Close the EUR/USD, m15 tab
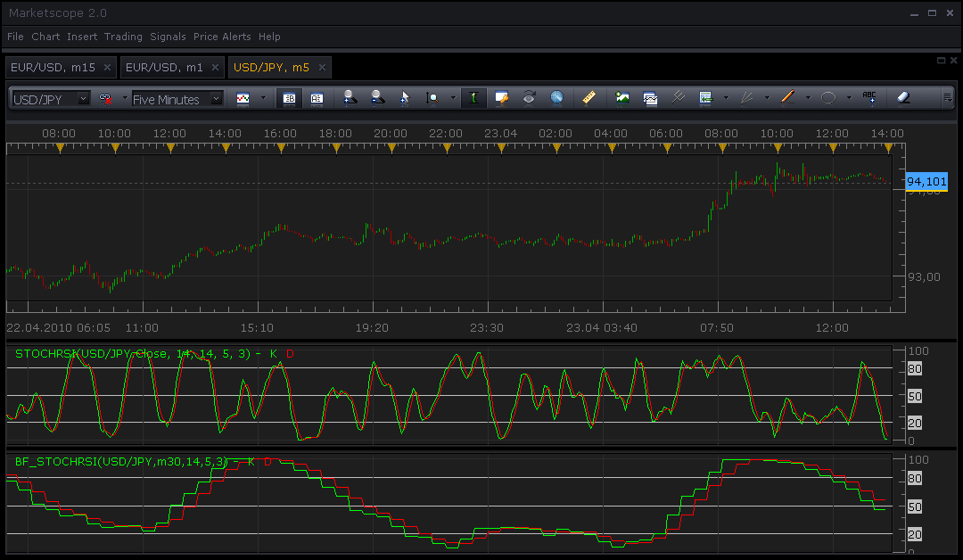Image resolution: width=963 pixels, height=560 pixels. pyautogui.click(x=108, y=68)
